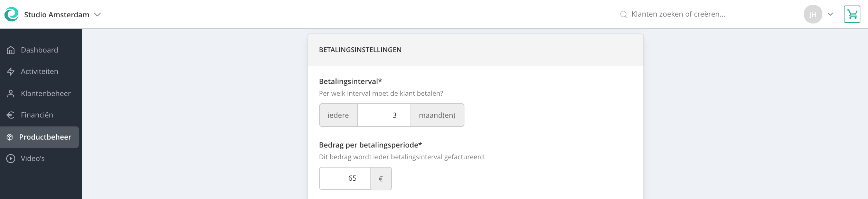
Task: Click the Activiteiten lightning icon
Action: [x=11, y=72]
